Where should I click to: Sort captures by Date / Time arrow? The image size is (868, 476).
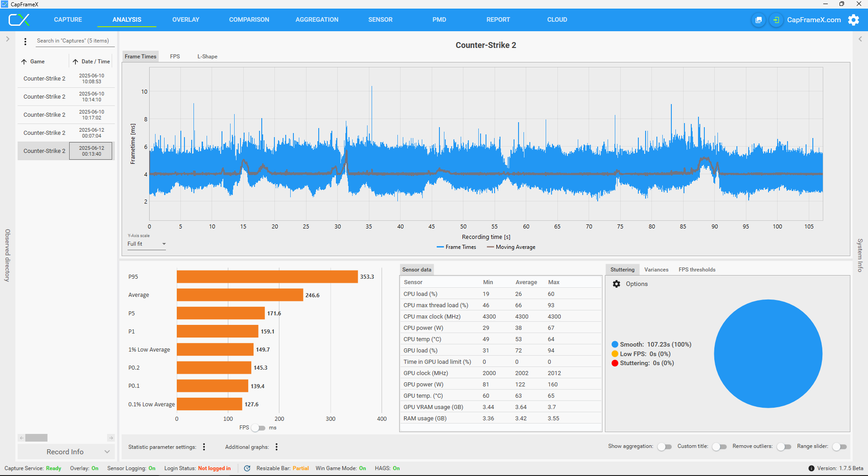pyautogui.click(x=75, y=62)
